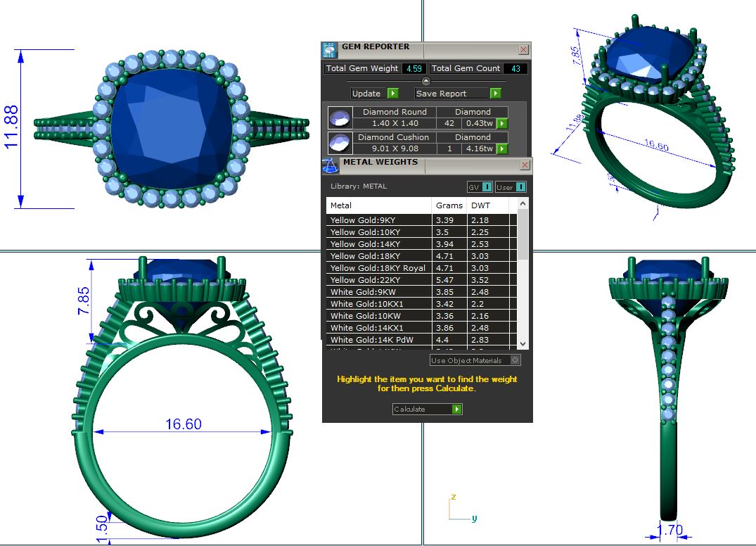The height and width of the screenshot is (546, 756).
Task: Select Yellow Gold:18KY row
Action: click(x=380, y=256)
